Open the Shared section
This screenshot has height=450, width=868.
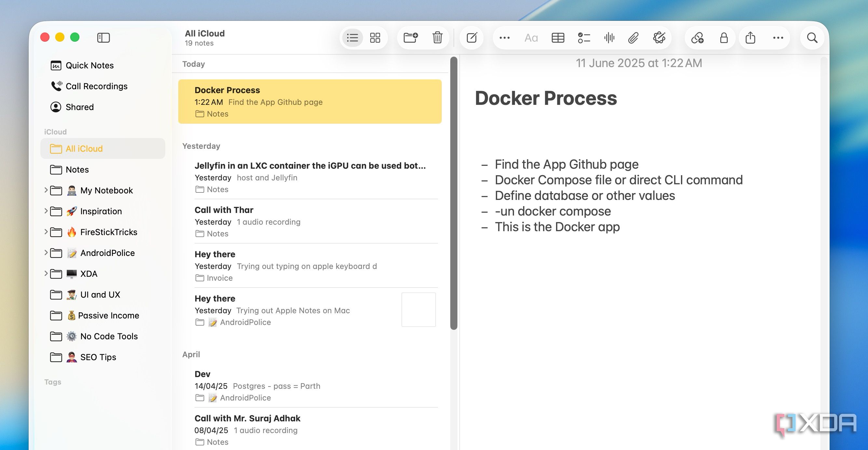[103, 107]
